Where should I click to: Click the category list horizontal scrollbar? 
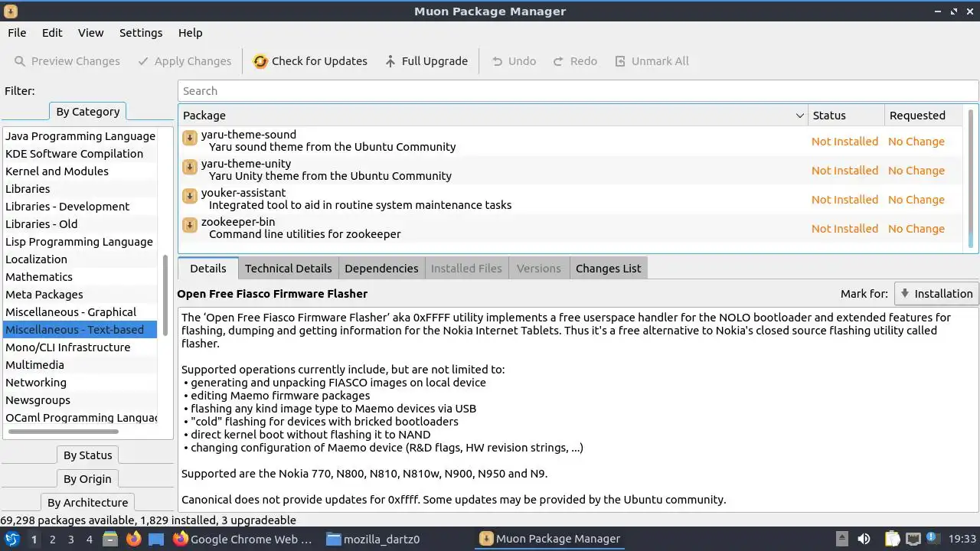tap(63, 432)
